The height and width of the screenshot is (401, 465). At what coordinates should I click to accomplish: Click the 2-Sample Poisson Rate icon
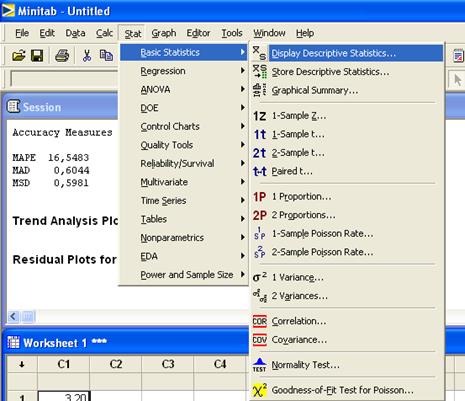pos(260,252)
